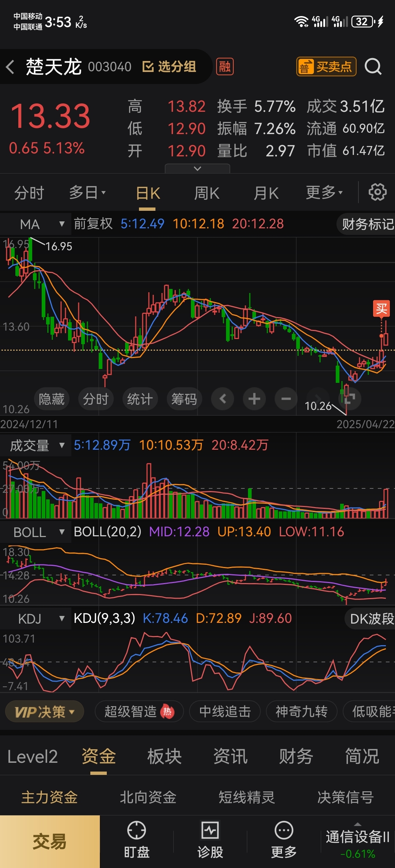The width and height of the screenshot is (395, 868).
Task: Expand the 多日 timeframe dropdown
Action: [87, 193]
